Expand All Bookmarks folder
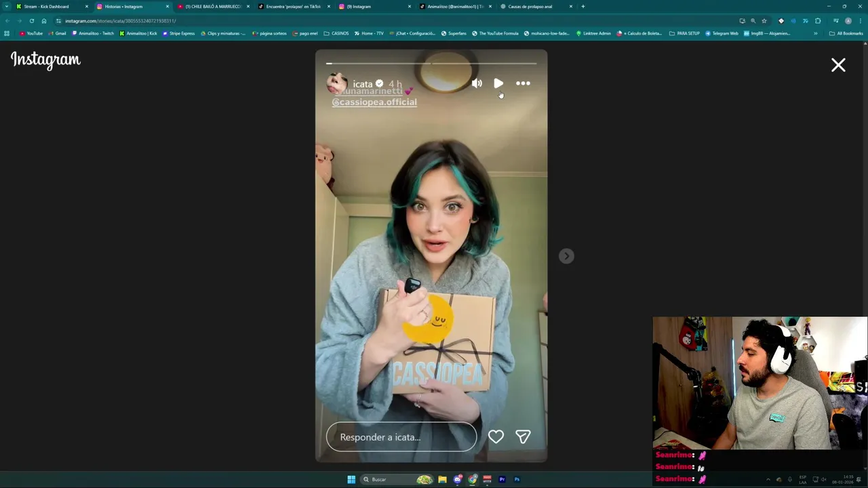868x488 pixels. coord(846,33)
